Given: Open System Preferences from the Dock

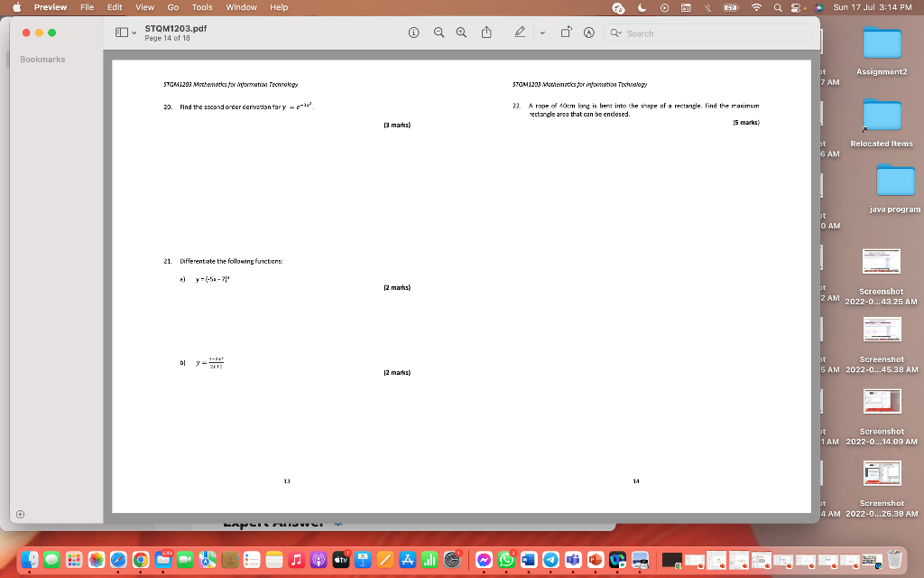Looking at the screenshot, I should (452, 559).
